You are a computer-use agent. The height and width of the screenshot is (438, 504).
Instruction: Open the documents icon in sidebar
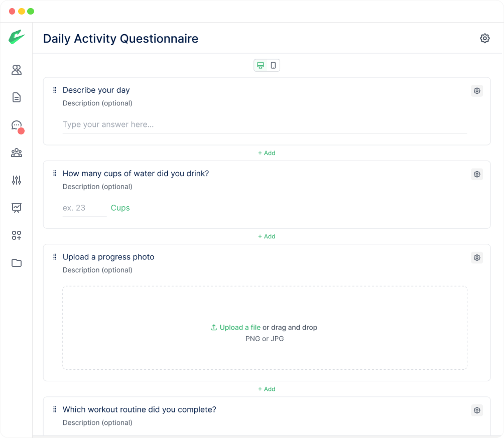coord(17,97)
